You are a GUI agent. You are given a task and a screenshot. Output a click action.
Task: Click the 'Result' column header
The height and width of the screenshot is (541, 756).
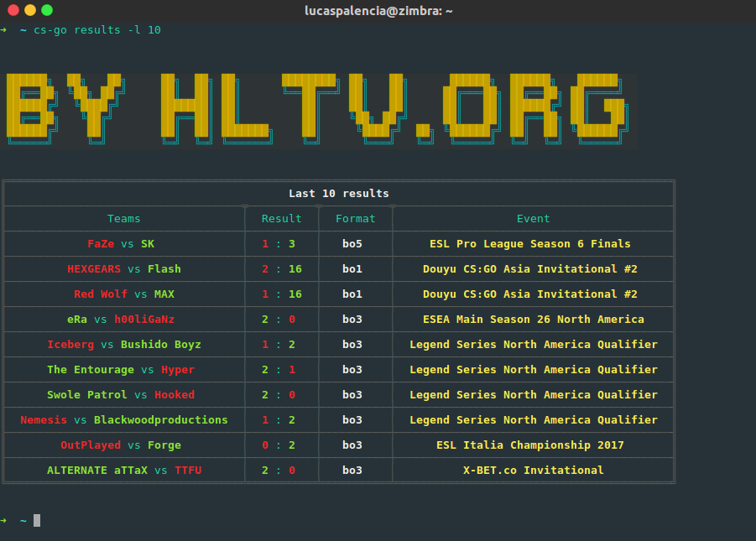(281, 218)
